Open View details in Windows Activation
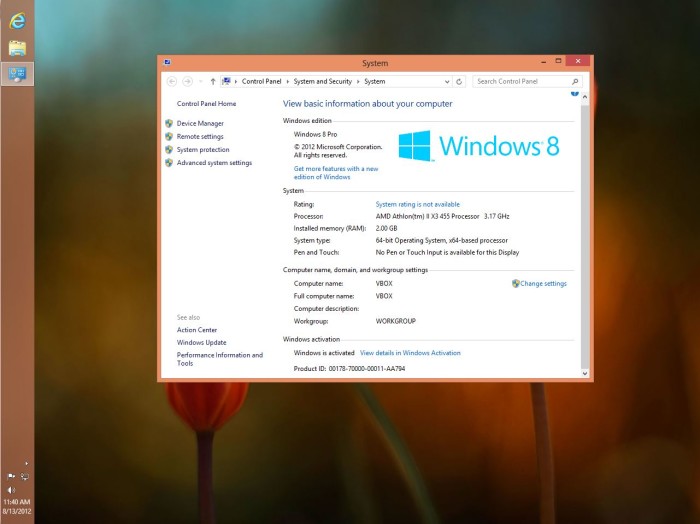700x524 pixels. pyautogui.click(x=410, y=353)
